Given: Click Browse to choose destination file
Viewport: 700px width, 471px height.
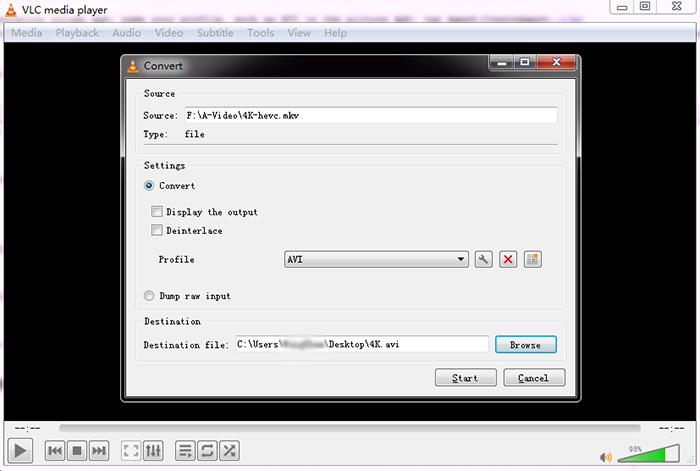Looking at the screenshot, I should pyautogui.click(x=525, y=345).
